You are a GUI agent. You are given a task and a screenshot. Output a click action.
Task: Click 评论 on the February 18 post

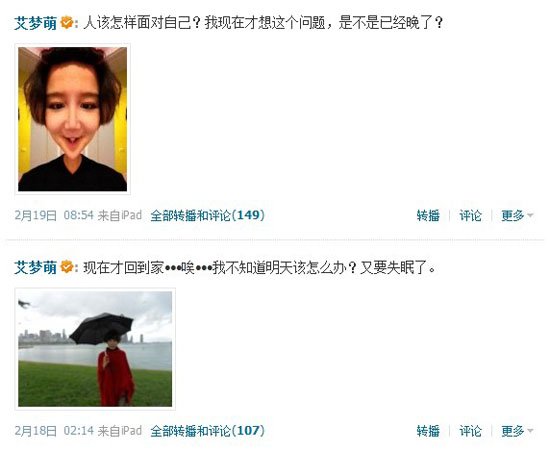[x=470, y=431]
